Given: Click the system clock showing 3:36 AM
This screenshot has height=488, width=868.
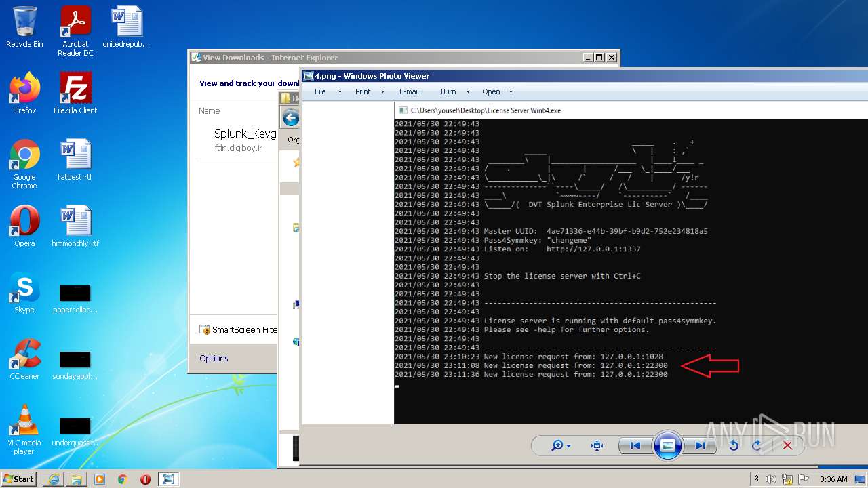Looking at the screenshot, I should pyautogui.click(x=833, y=479).
